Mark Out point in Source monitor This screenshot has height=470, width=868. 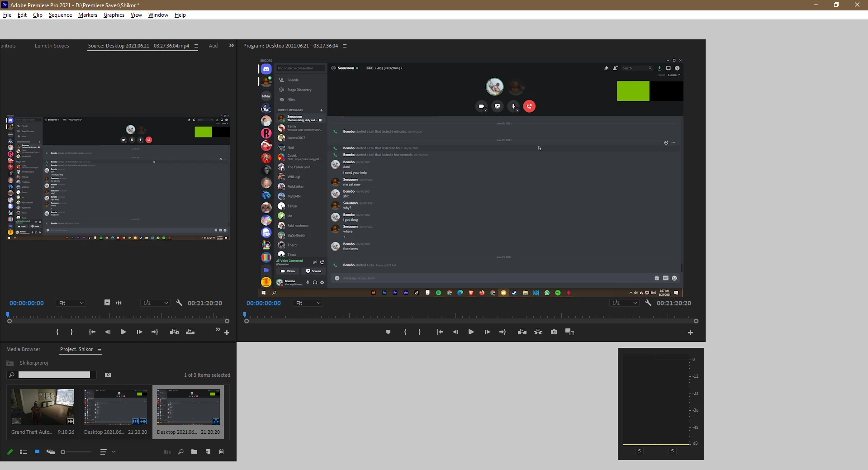pyautogui.click(x=71, y=332)
